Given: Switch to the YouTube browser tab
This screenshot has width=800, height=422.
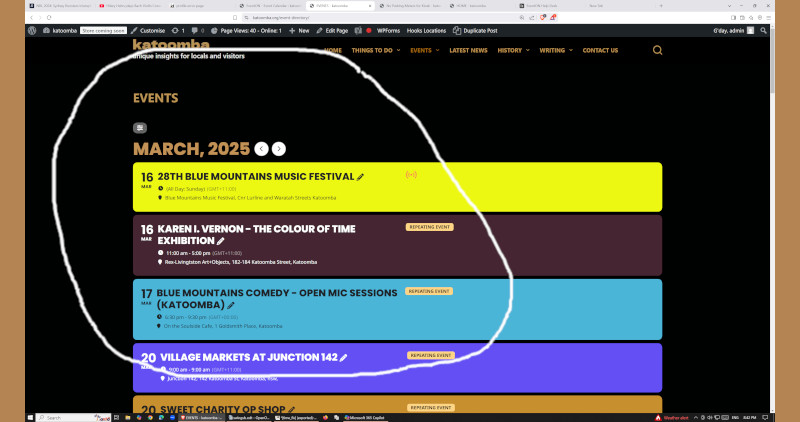Looking at the screenshot, I should [x=130, y=6].
